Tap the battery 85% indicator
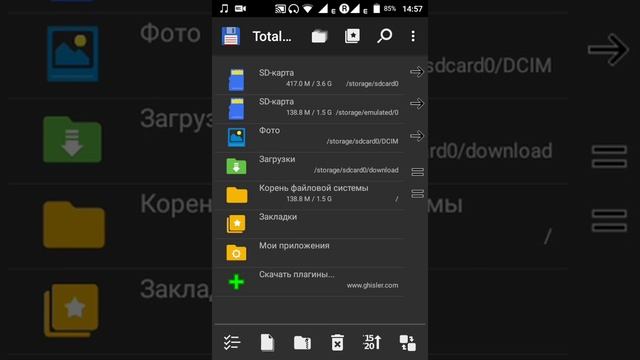 tap(384, 9)
